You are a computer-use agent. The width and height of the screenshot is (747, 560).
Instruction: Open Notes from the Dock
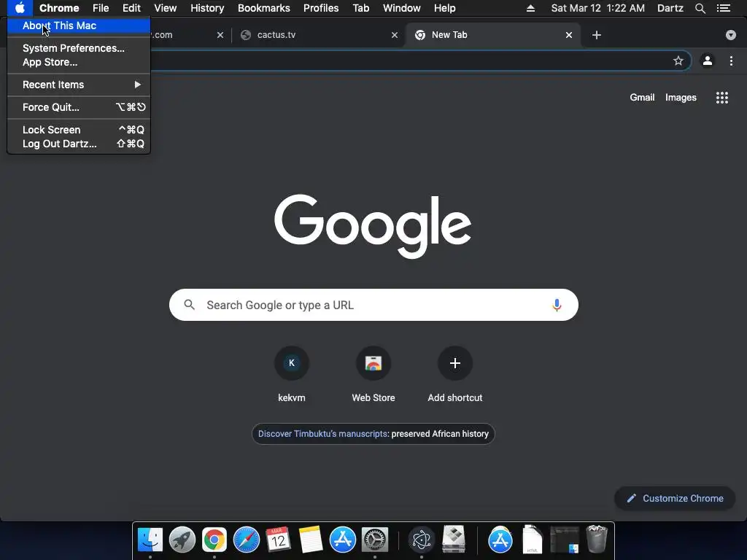tap(311, 540)
